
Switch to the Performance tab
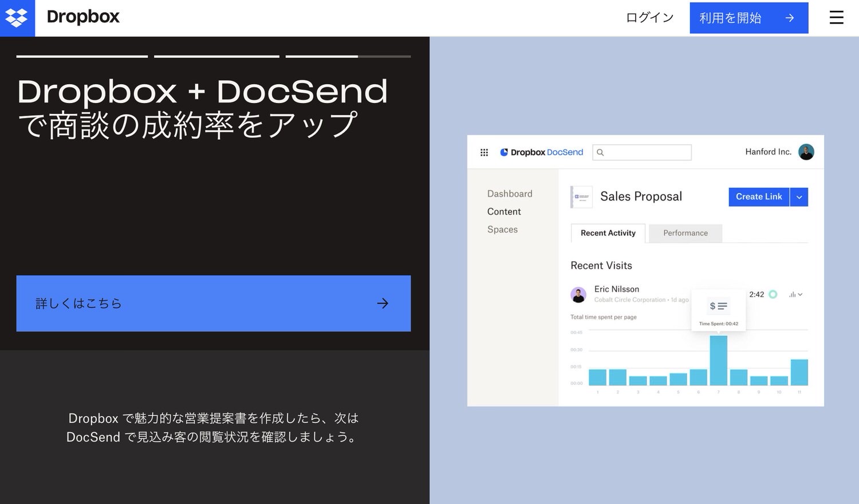point(685,233)
